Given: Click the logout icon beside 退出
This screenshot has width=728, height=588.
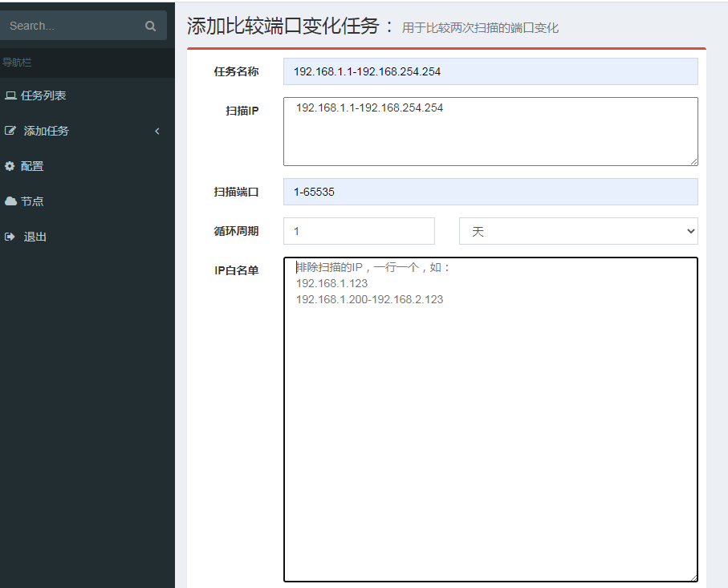Looking at the screenshot, I should click(10, 237).
